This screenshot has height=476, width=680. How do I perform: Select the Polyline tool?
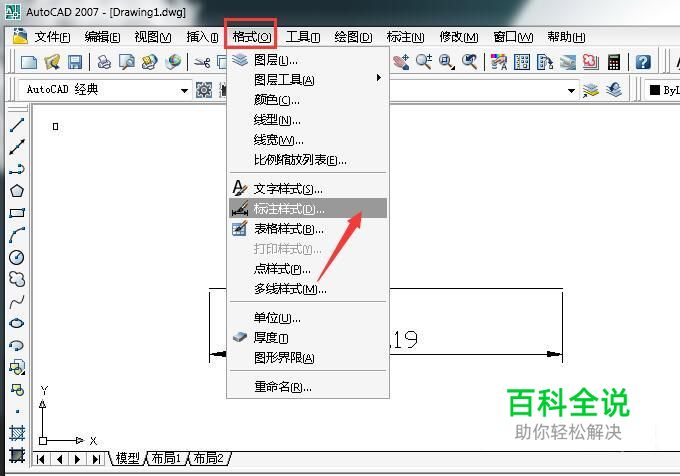[x=17, y=169]
